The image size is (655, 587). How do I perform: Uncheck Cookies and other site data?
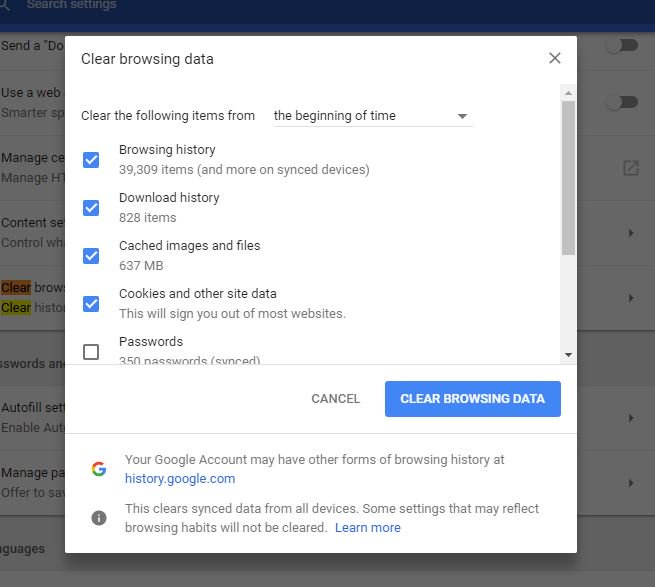[91, 304]
